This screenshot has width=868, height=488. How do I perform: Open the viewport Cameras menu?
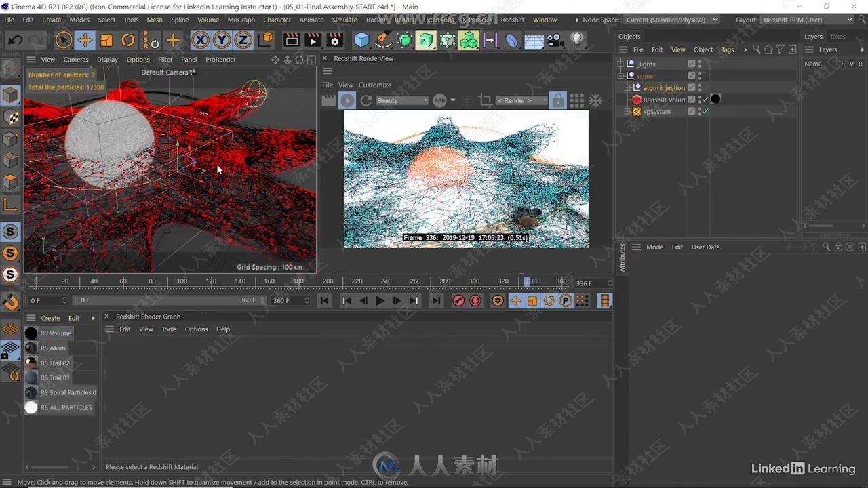pos(76,60)
